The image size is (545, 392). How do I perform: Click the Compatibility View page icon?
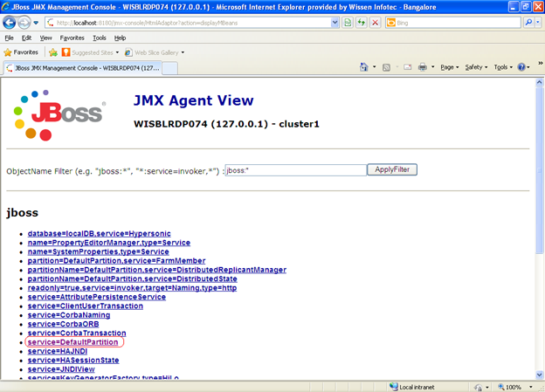(x=348, y=23)
